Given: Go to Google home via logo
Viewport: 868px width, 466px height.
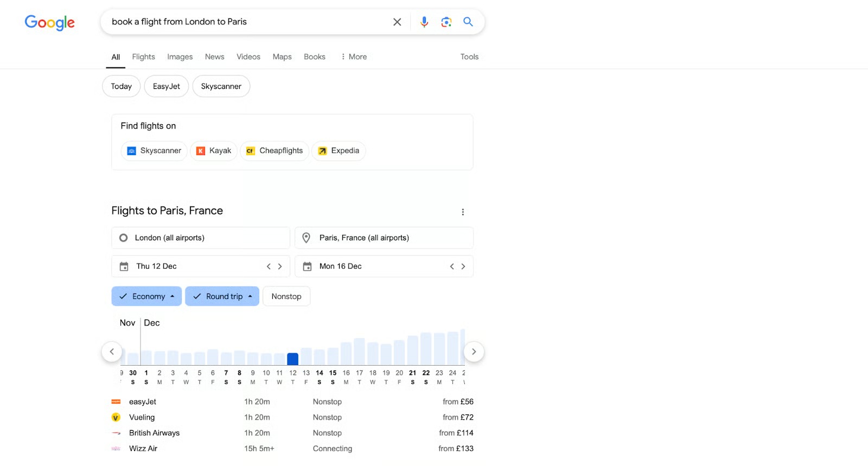Looking at the screenshot, I should pos(49,22).
